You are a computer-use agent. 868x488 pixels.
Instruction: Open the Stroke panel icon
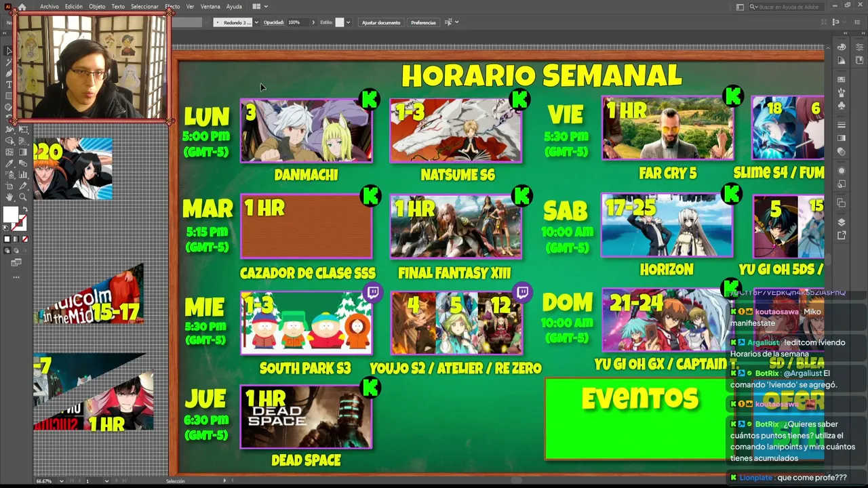pos(842,125)
